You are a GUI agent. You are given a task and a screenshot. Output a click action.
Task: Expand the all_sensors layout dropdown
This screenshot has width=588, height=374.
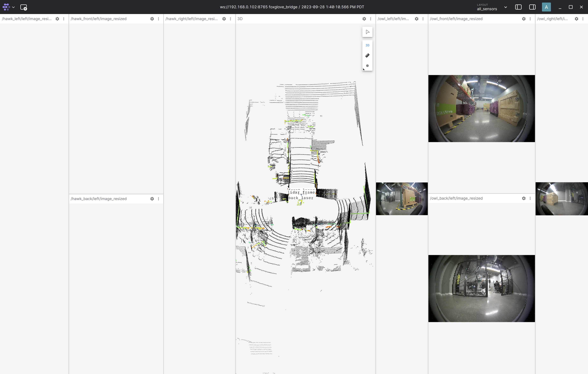[x=506, y=7]
